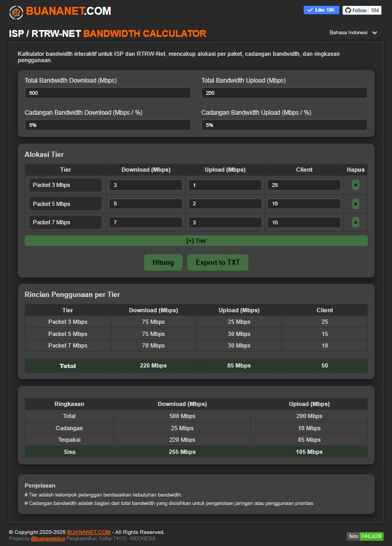This screenshot has width=392, height=546.
Task: Edit Packet 3 Mbps upload value
Action: (x=225, y=185)
